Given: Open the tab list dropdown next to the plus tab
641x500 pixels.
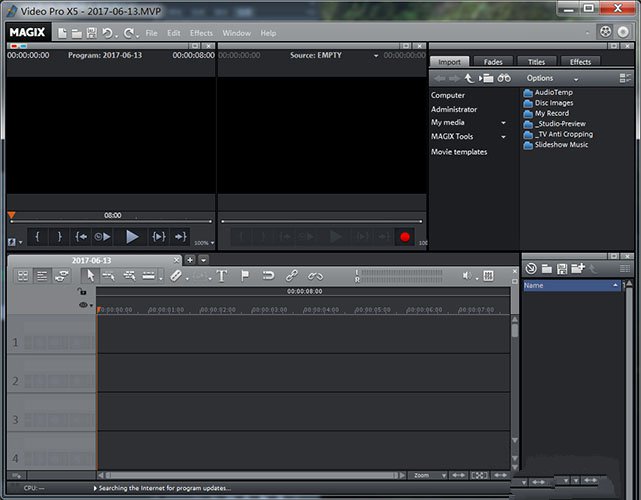Looking at the screenshot, I should pos(204,260).
